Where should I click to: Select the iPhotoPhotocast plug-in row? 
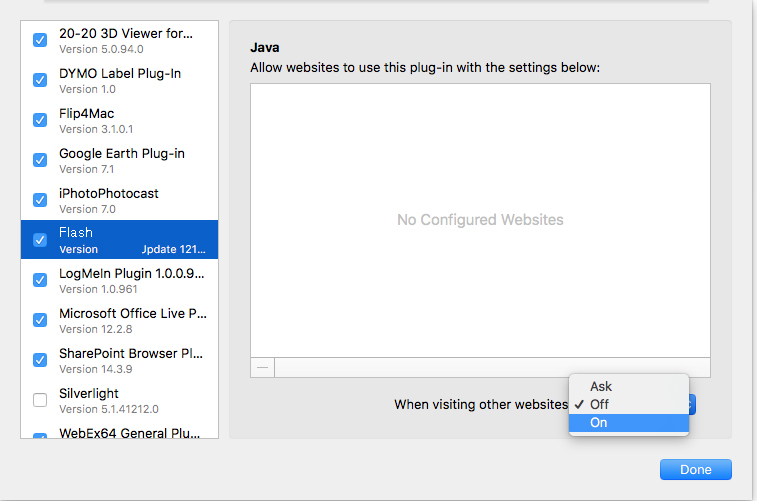(119, 201)
